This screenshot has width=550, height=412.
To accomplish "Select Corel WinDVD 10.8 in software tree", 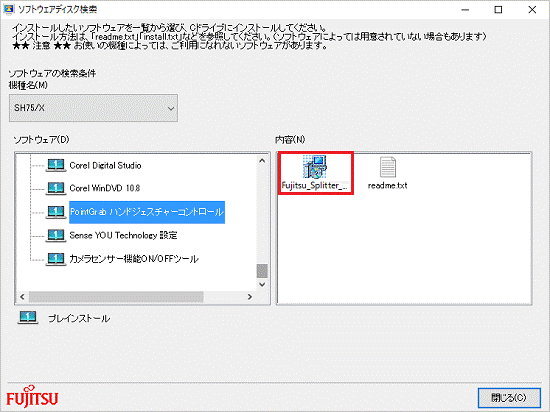I will 105,188.
